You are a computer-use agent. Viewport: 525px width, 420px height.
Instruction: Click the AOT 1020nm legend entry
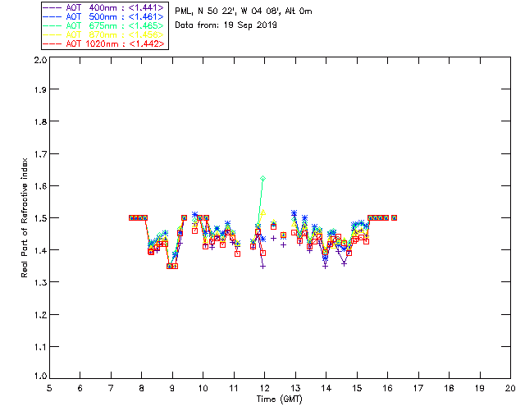click(x=104, y=43)
